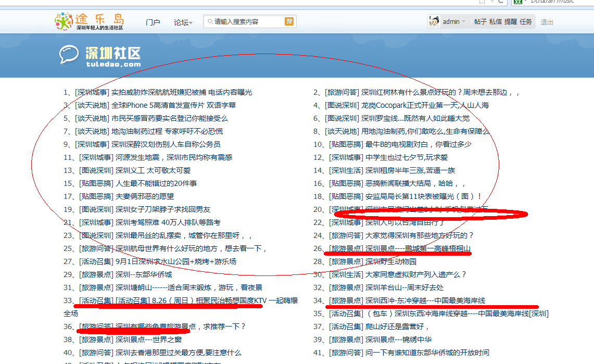Open post 实拍威胁炸深航航班嫌犯被捕 电话内容曝光

click(x=182, y=92)
